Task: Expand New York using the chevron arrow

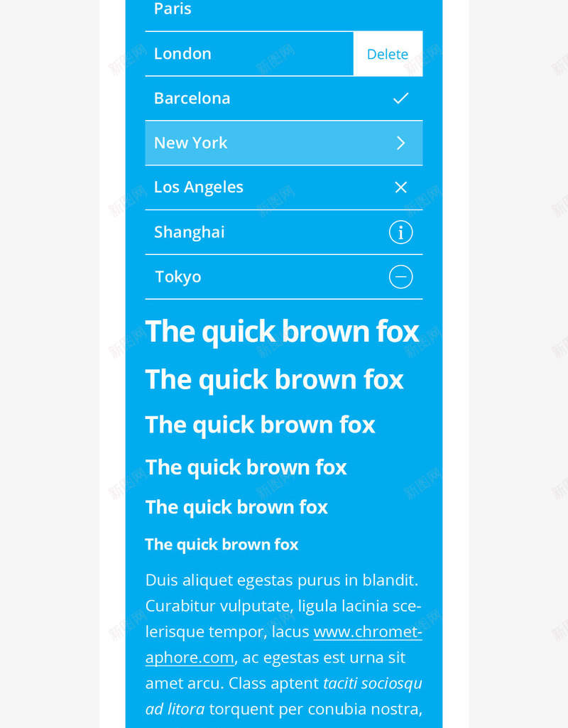Action: click(400, 143)
